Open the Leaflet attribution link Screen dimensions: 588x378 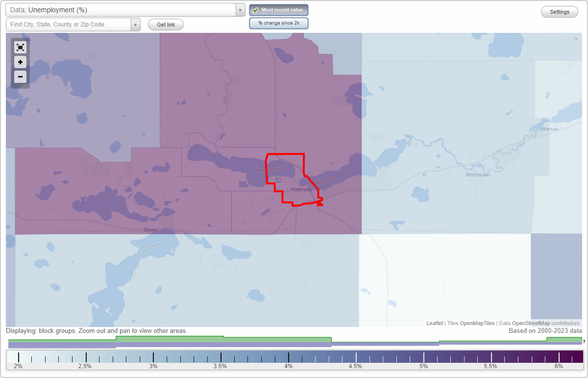435,323
